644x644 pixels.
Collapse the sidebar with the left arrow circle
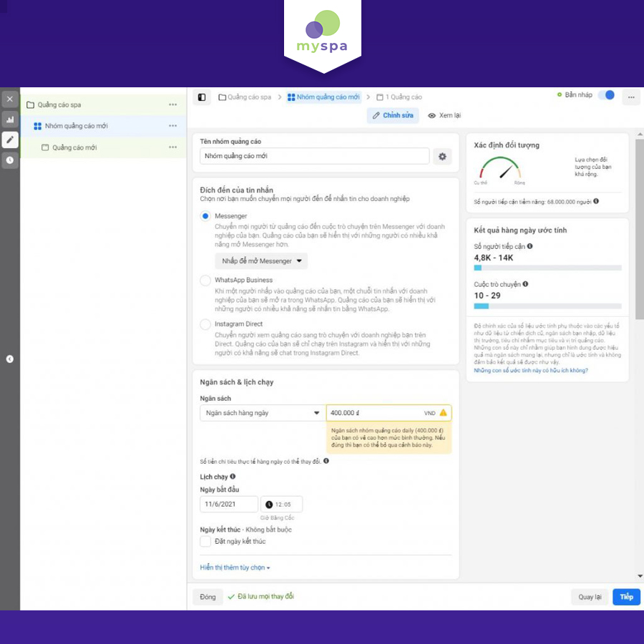click(x=10, y=359)
